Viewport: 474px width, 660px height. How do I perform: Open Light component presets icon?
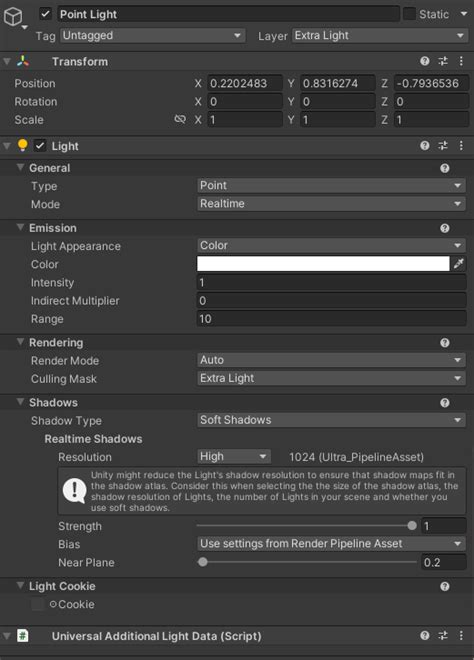tap(443, 146)
